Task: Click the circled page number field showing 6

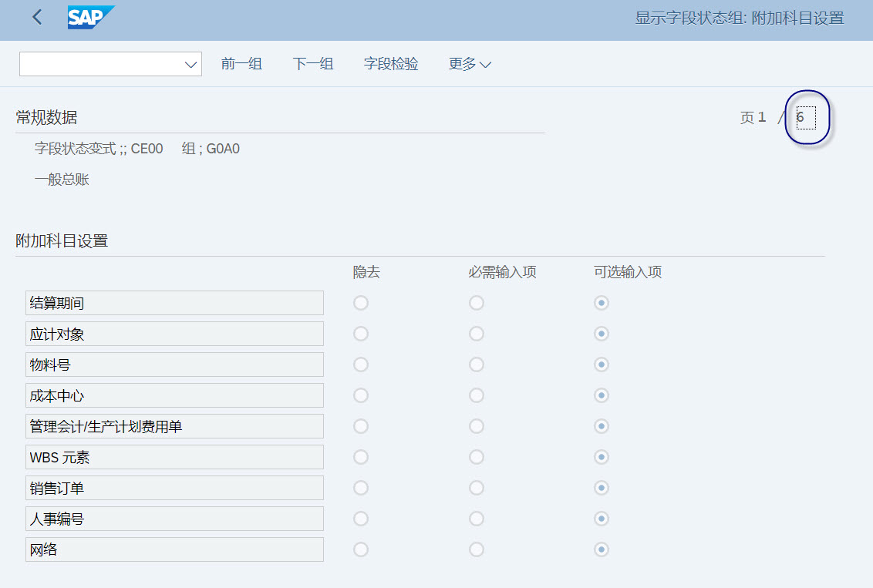Action: click(807, 117)
